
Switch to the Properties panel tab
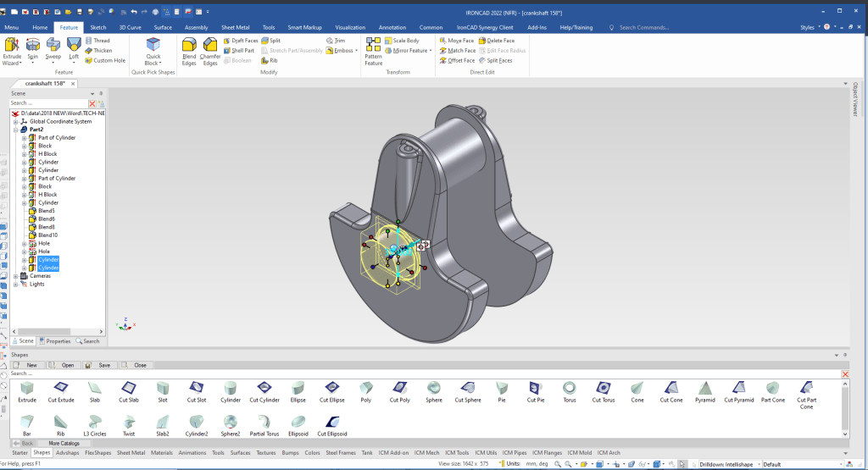point(55,341)
